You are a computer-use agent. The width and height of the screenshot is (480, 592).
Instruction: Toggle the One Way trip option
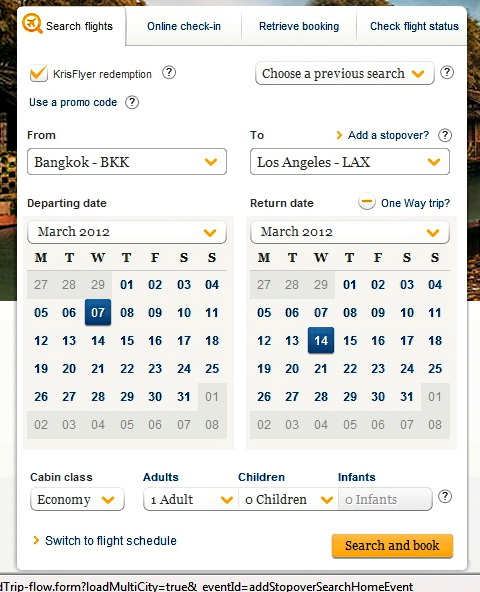[x=415, y=203]
